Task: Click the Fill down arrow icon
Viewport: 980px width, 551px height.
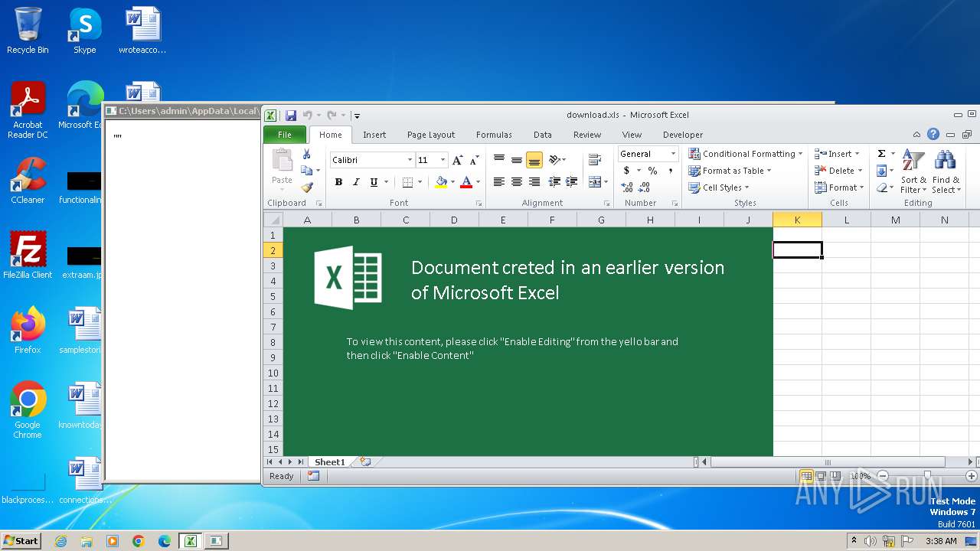Action: pyautogui.click(x=881, y=171)
